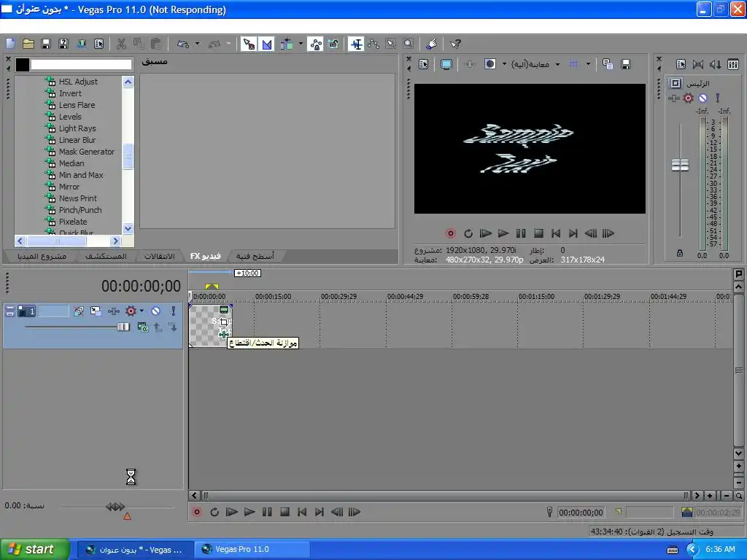Open Split Screen View dropdown arrow
This screenshot has width=747, height=560.
coord(504,64)
